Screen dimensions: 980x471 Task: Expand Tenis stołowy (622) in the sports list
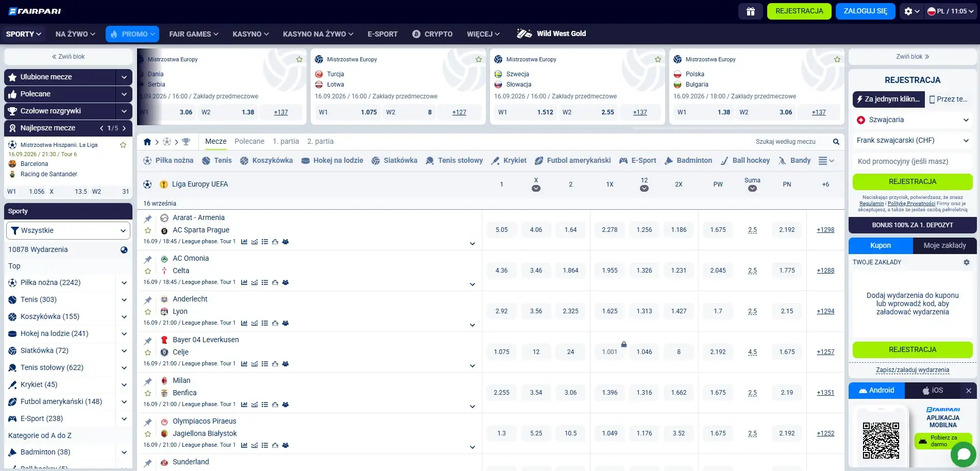point(124,368)
